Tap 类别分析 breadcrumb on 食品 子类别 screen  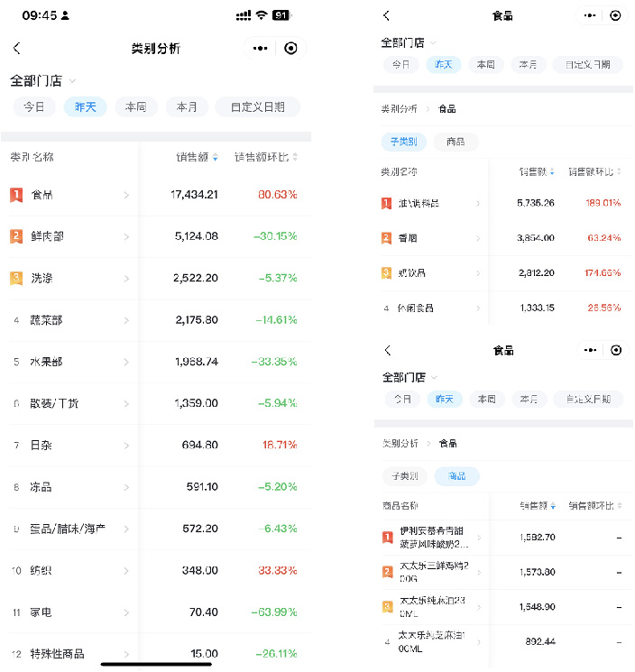(x=399, y=109)
